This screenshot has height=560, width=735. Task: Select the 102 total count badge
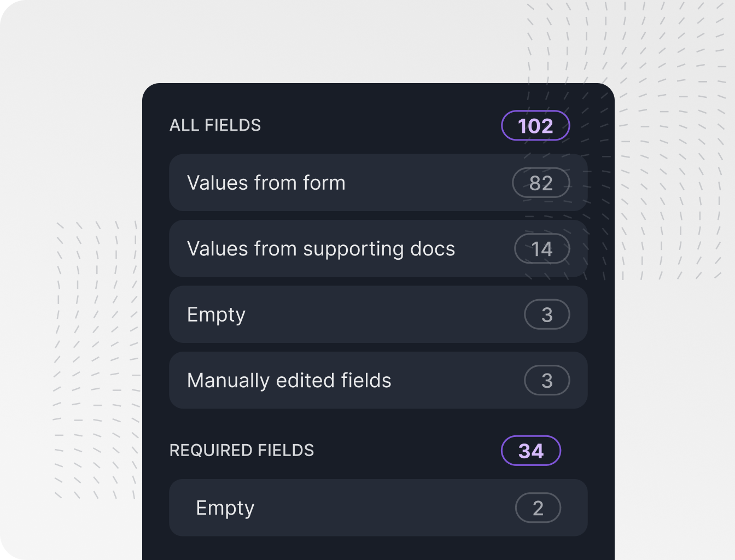coord(535,126)
